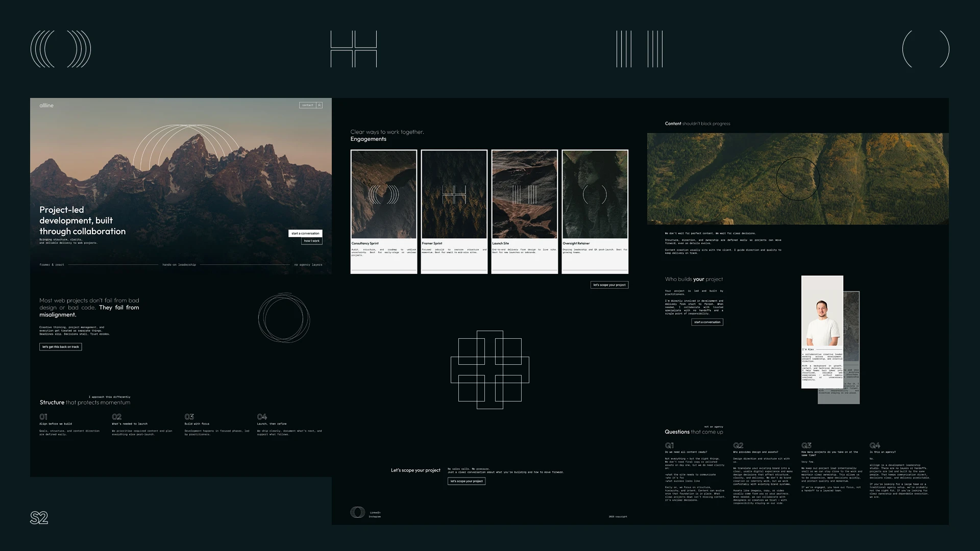
Task: Click the footer concentric rings logo
Action: (357, 512)
